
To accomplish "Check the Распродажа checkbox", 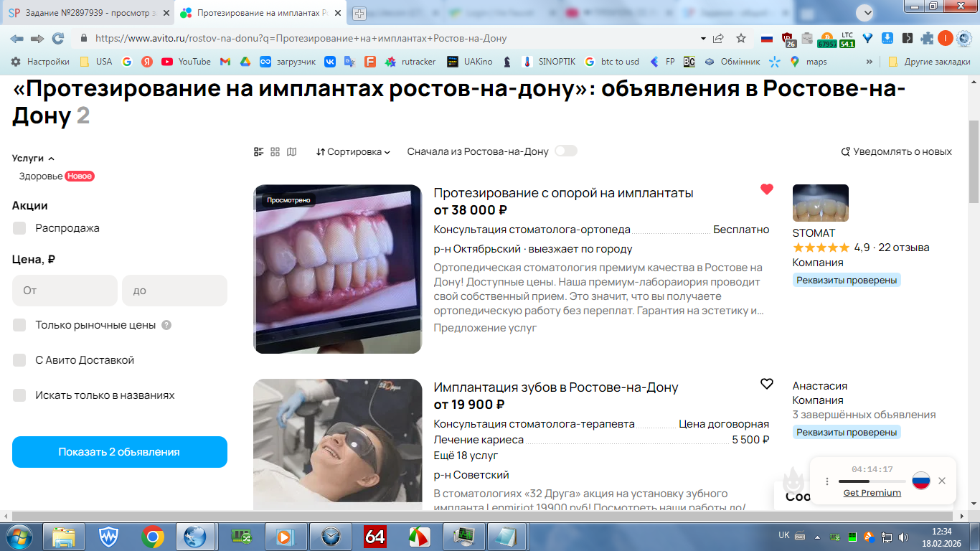I will point(19,228).
